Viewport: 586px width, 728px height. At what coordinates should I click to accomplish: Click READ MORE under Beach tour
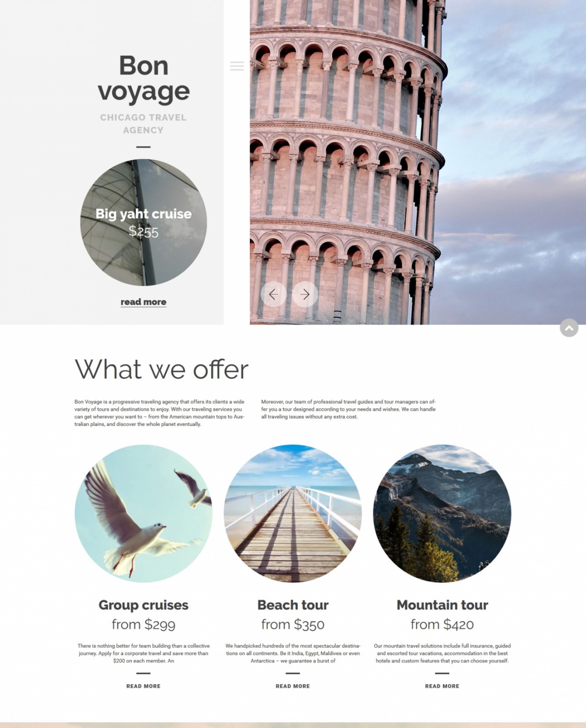[293, 686]
